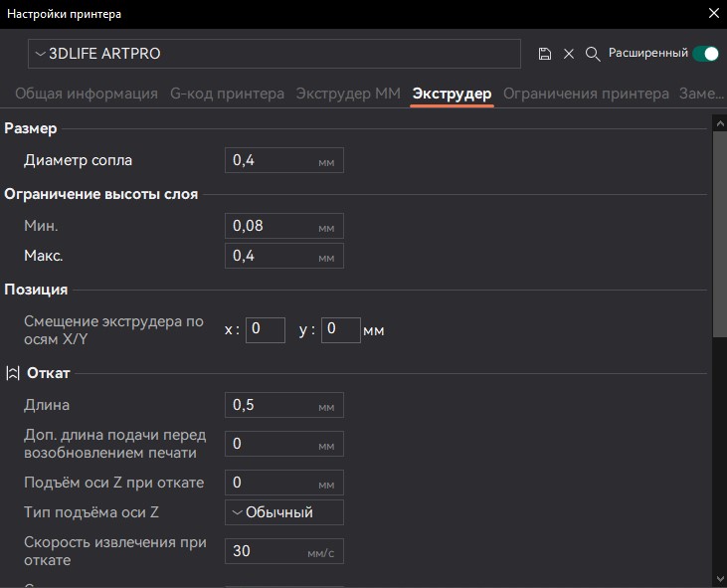Go to the Ограничения принтера tab
This screenshot has width=727, height=588.
coord(586,94)
